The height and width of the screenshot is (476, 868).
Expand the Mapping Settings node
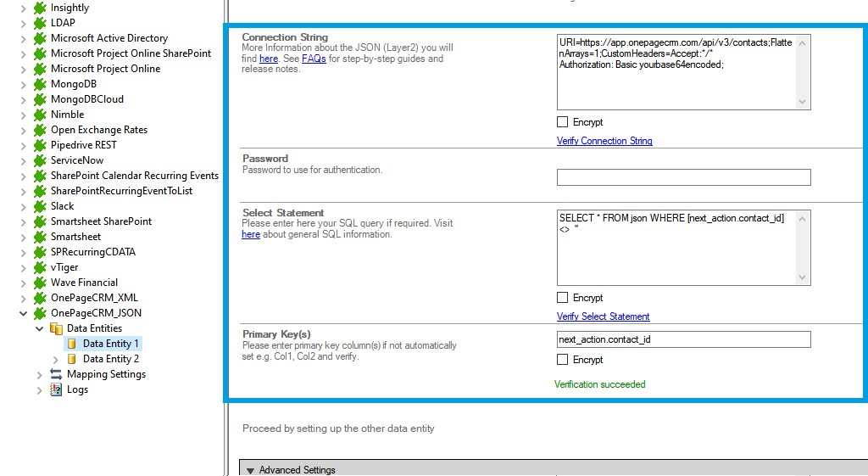(39, 374)
